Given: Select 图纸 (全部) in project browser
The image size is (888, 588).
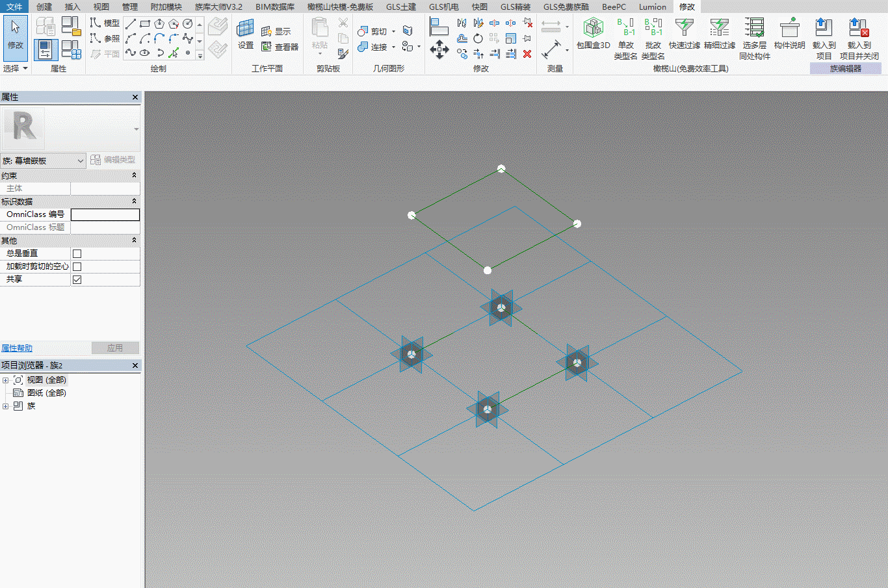Looking at the screenshot, I should pyautogui.click(x=47, y=393).
